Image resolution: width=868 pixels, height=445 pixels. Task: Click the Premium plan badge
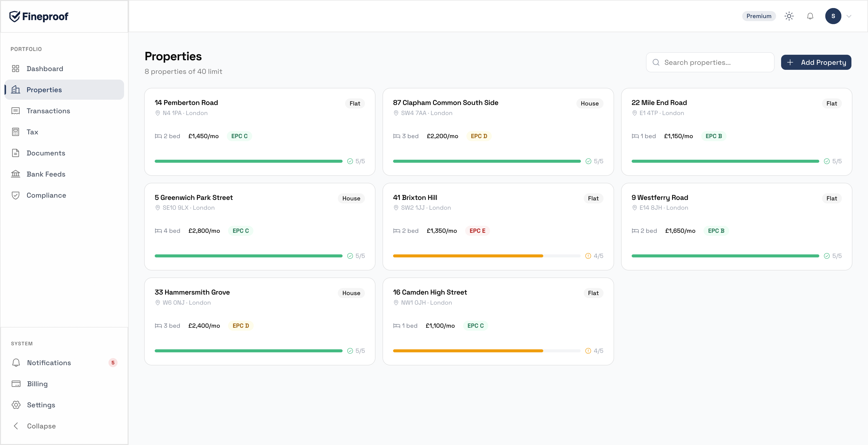[758, 16]
